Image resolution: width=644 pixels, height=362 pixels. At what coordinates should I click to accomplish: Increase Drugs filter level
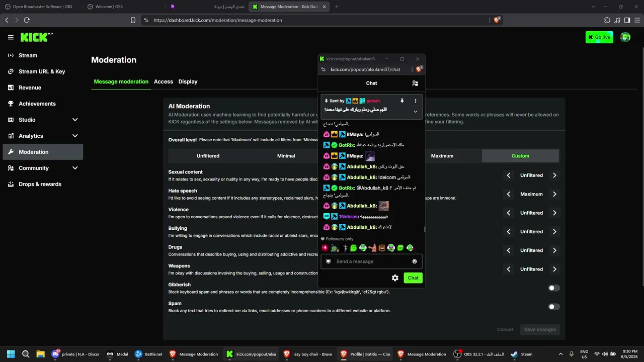[x=554, y=250]
